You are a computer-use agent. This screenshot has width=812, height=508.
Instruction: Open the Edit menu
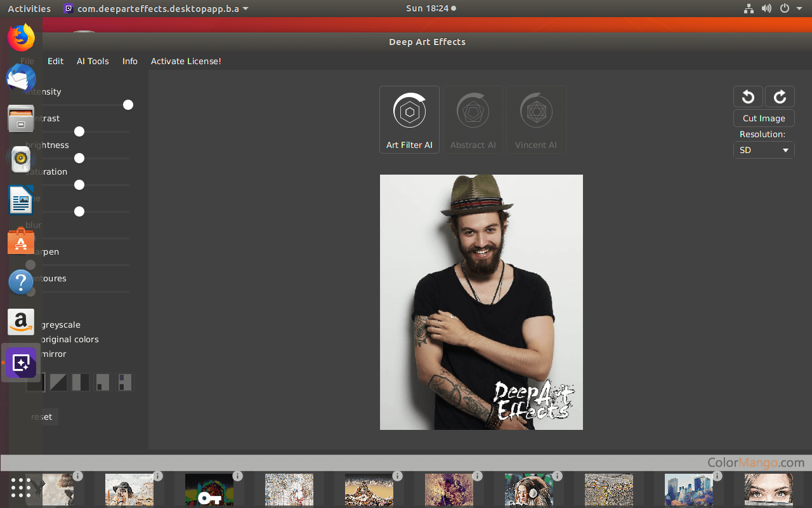coord(55,61)
